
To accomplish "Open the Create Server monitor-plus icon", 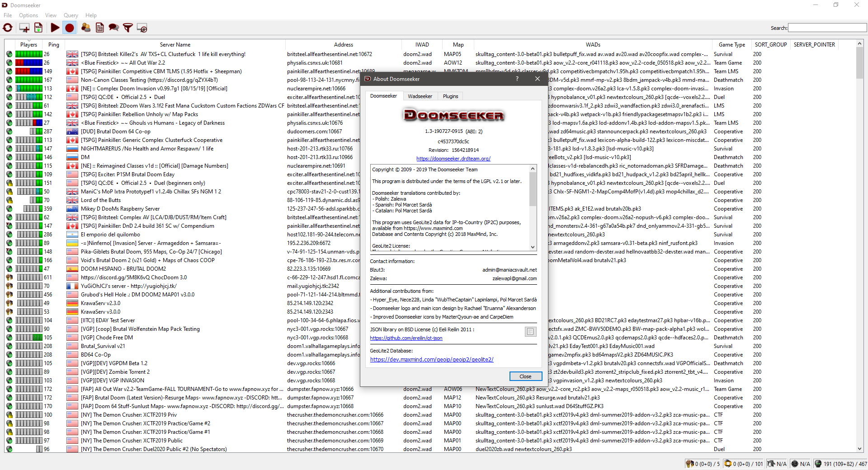I will [24, 28].
